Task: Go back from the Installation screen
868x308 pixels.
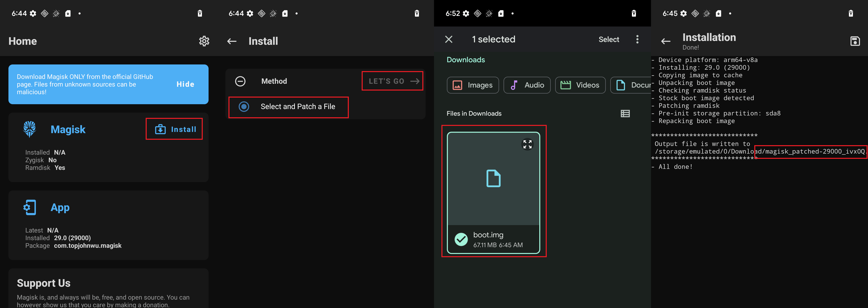Action: 665,41
